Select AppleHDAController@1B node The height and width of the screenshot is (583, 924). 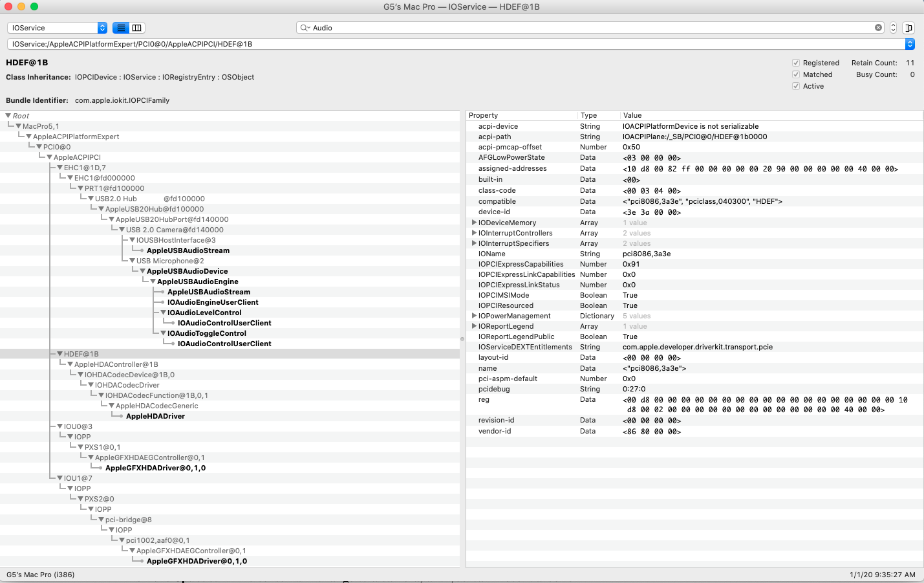[x=116, y=364]
